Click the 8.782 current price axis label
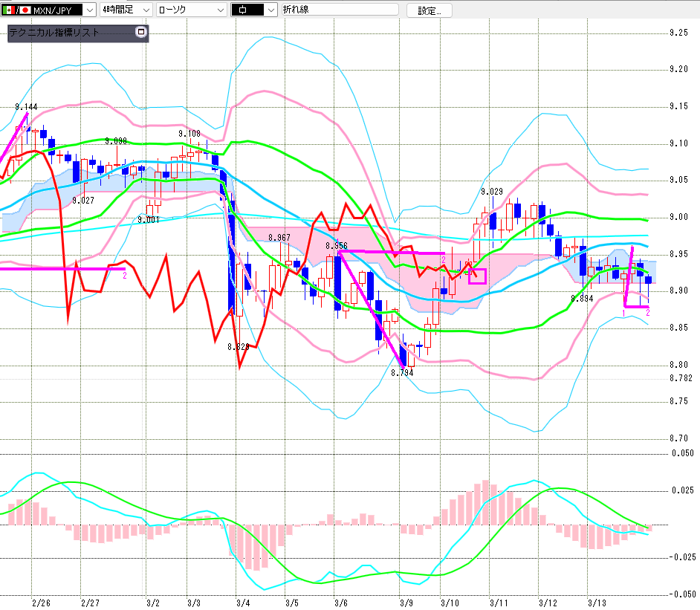This screenshot has height=610, width=700. point(680,378)
